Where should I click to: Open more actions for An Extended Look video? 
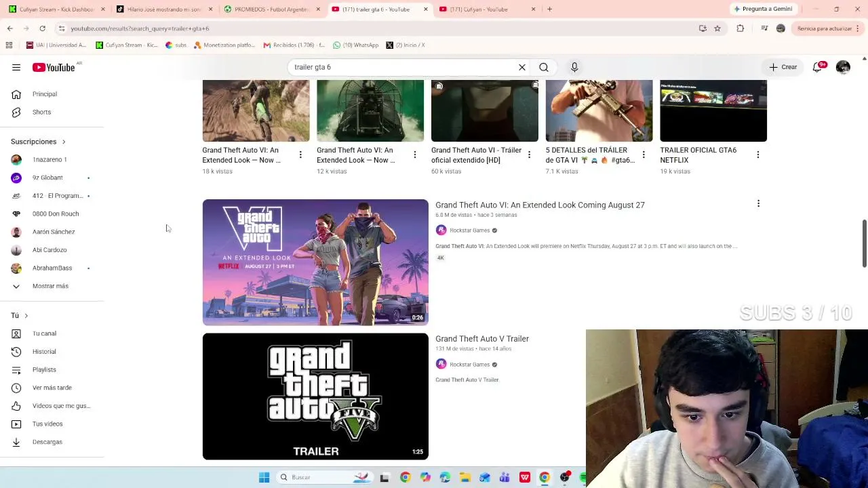point(758,204)
